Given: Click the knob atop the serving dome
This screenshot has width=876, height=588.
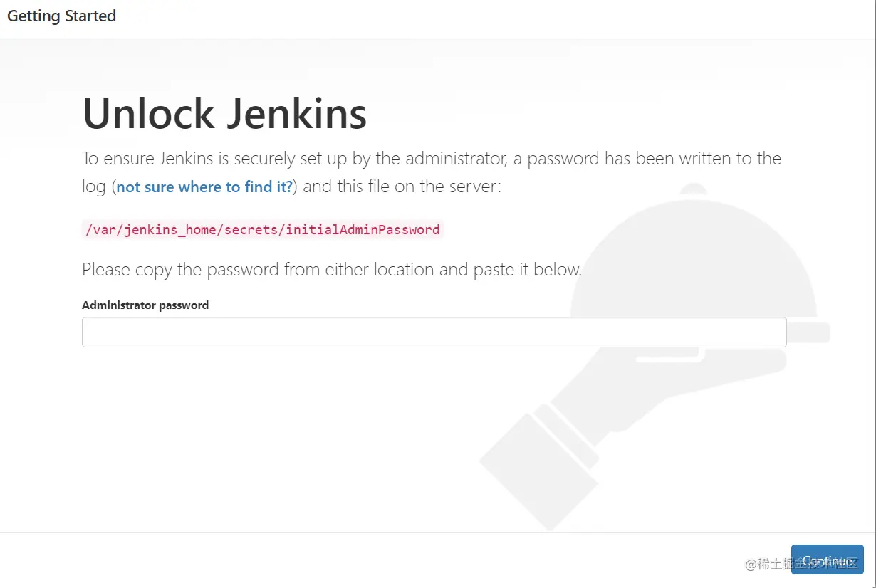Looking at the screenshot, I should tap(691, 192).
